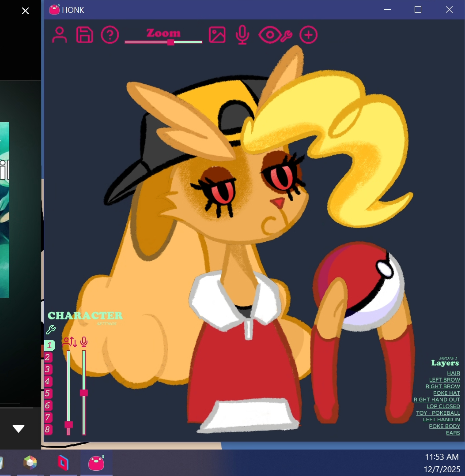This screenshot has width=465, height=476.
Task: Select emote slot 8
Action: tap(48, 429)
